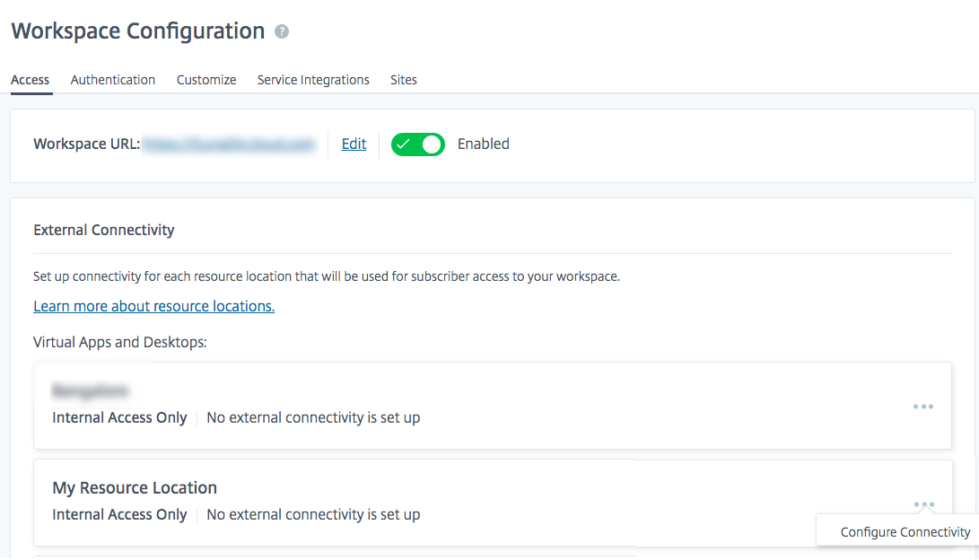This screenshot has height=560, width=979.
Task: Open Learn more about resource locations link
Action: click(x=153, y=306)
